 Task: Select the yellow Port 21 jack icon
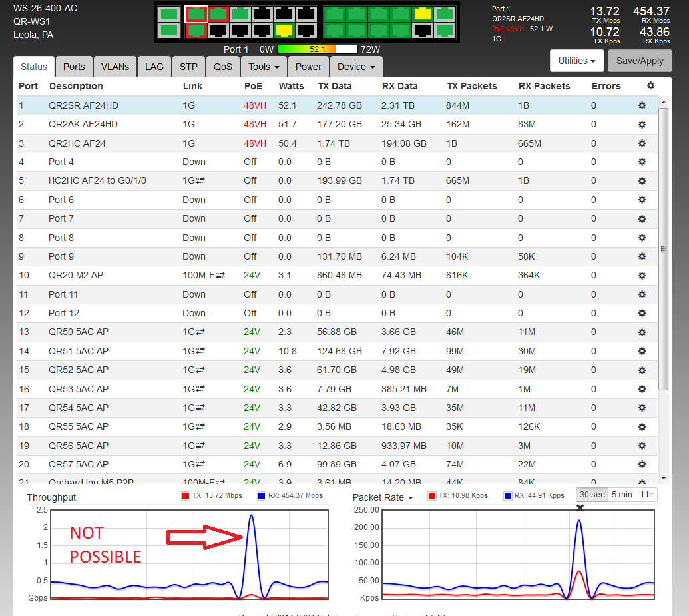pos(422,14)
